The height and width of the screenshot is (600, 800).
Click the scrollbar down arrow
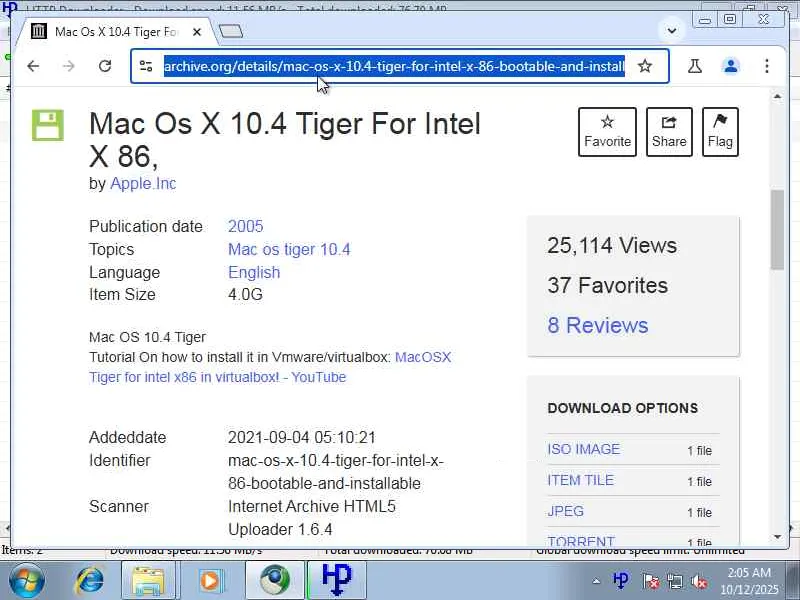click(x=777, y=536)
